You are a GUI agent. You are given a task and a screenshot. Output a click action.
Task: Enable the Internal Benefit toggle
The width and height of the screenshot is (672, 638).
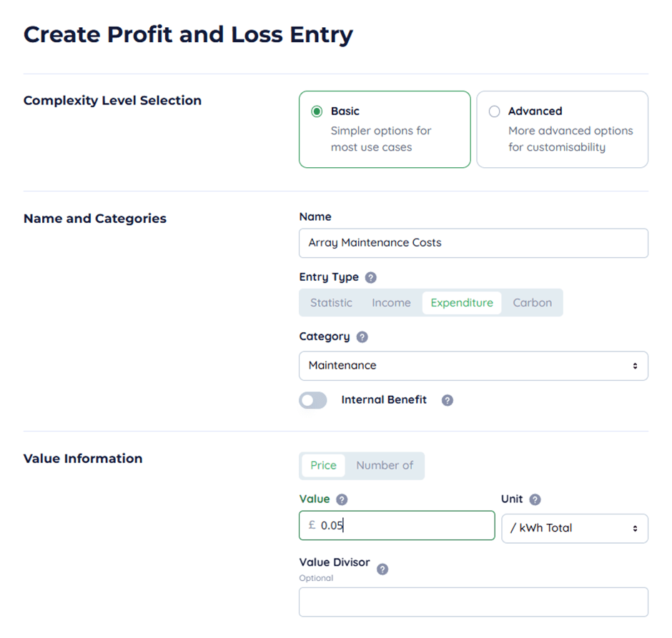pyautogui.click(x=313, y=400)
